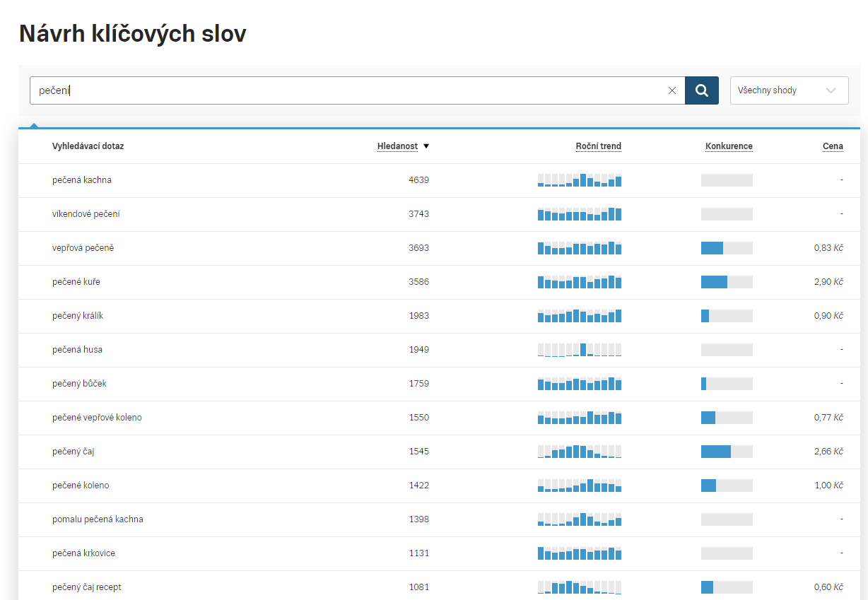Image resolution: width=868 pixels, height=600 pixels.
Task: Select keyword pečená kachna
Action: tap(82, 180)
